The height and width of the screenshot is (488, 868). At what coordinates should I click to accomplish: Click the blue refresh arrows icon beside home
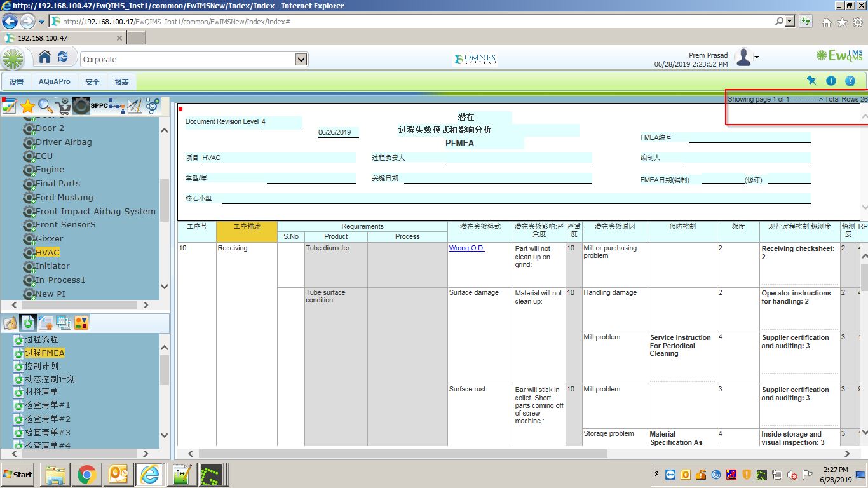coord(63,57)
